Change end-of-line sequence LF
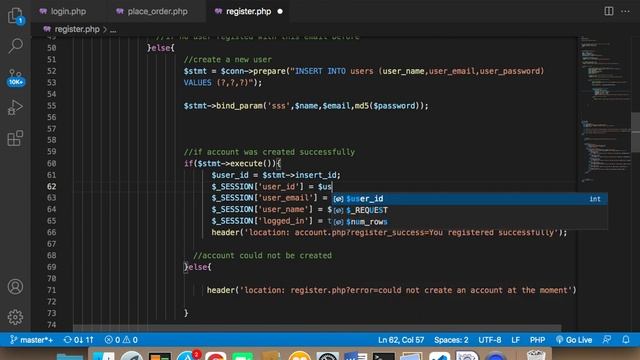The image size is (640, 360). click(516, 340)
